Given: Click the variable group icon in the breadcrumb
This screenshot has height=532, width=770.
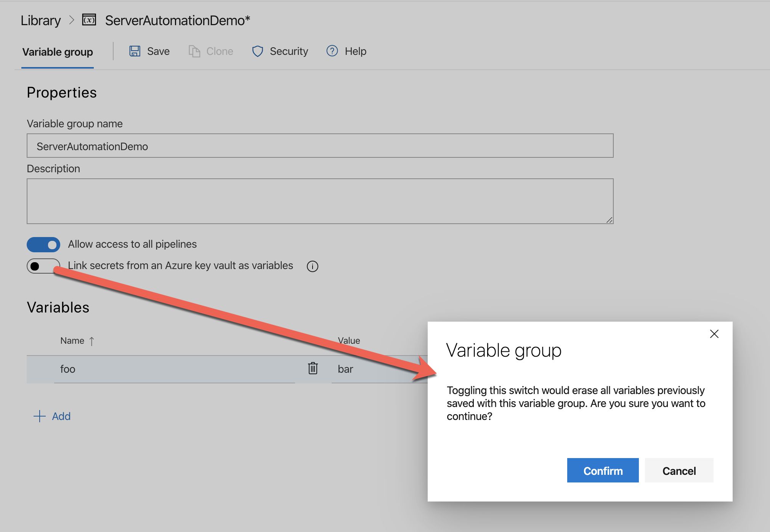Looking at the screenshot, I should (x=89, y=20).
